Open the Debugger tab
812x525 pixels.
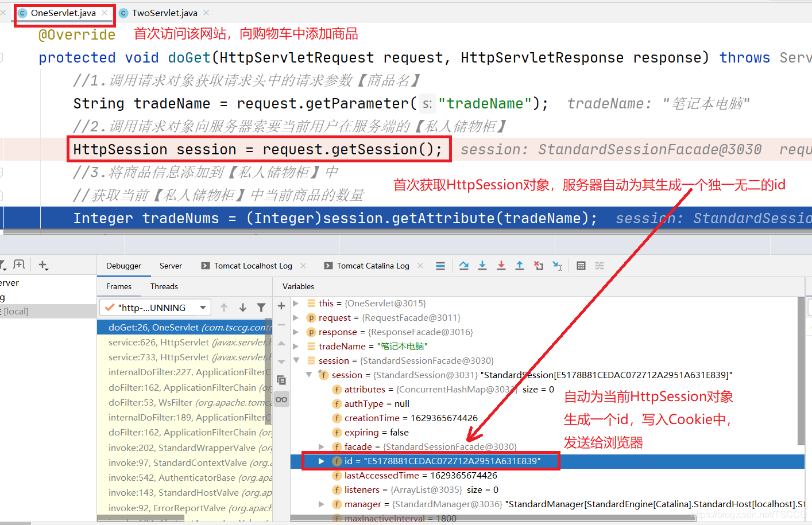[x=123, y=266]
